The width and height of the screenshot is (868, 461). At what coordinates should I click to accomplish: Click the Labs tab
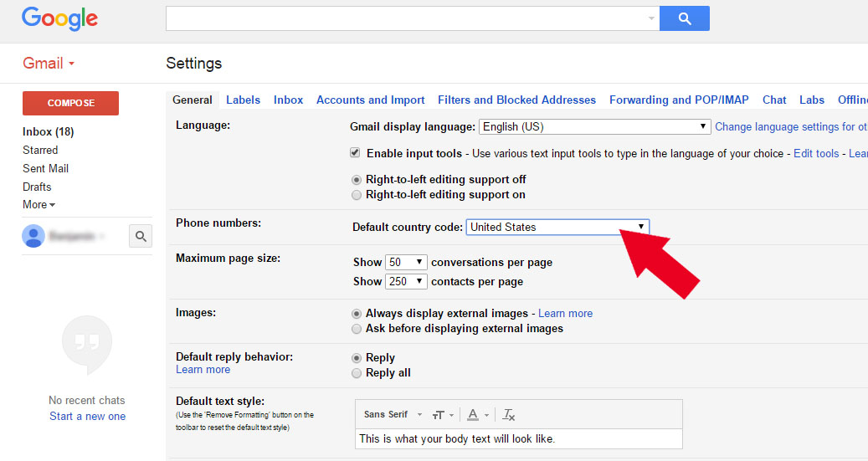click(812, 100)
